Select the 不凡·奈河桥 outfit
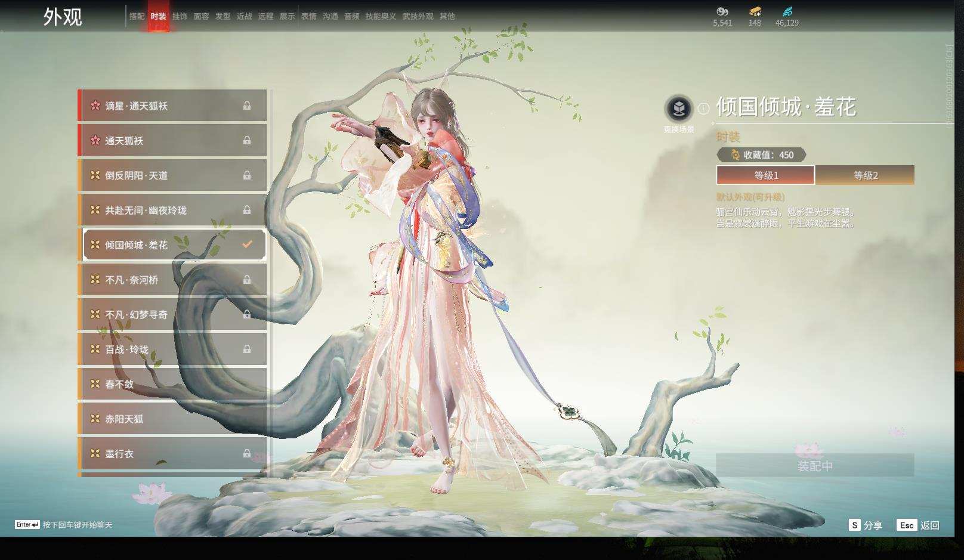 (x=172, y=280)
